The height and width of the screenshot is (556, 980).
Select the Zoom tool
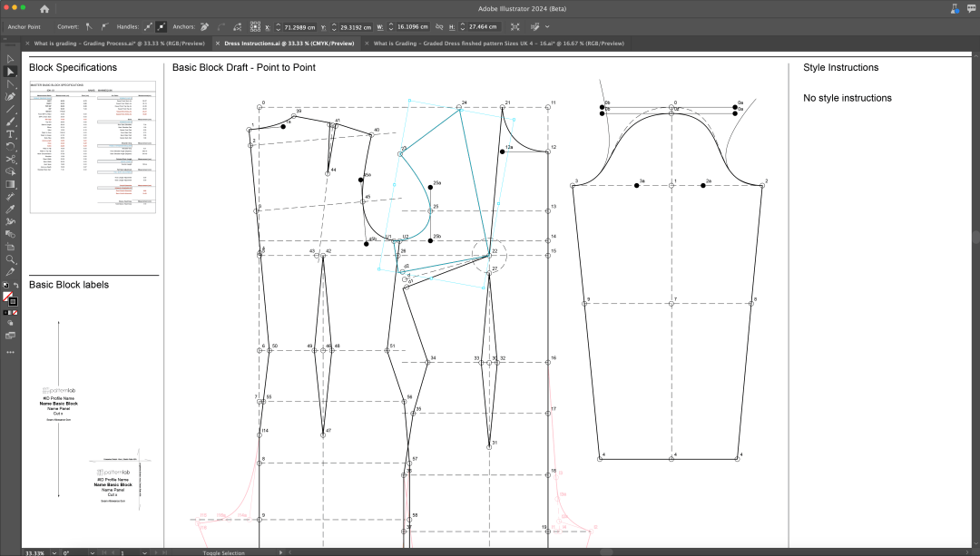click(x=10, y=258)
